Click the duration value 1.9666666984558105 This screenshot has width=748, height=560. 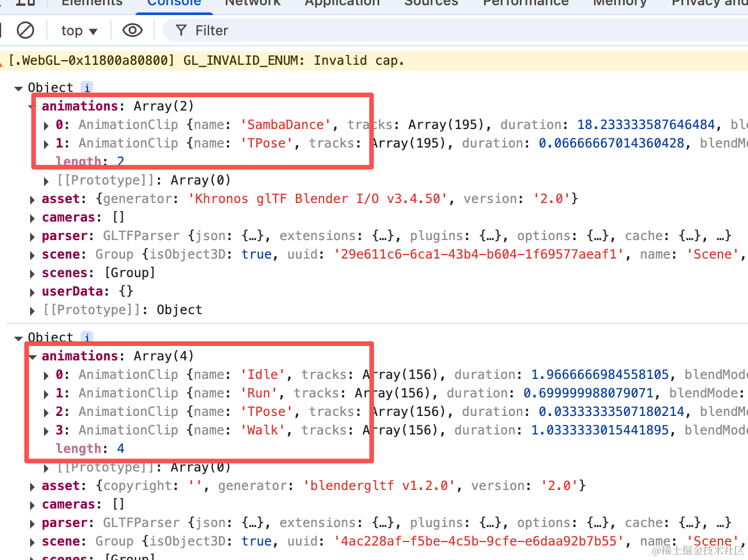pyautogui.click(x=600, y=374)
